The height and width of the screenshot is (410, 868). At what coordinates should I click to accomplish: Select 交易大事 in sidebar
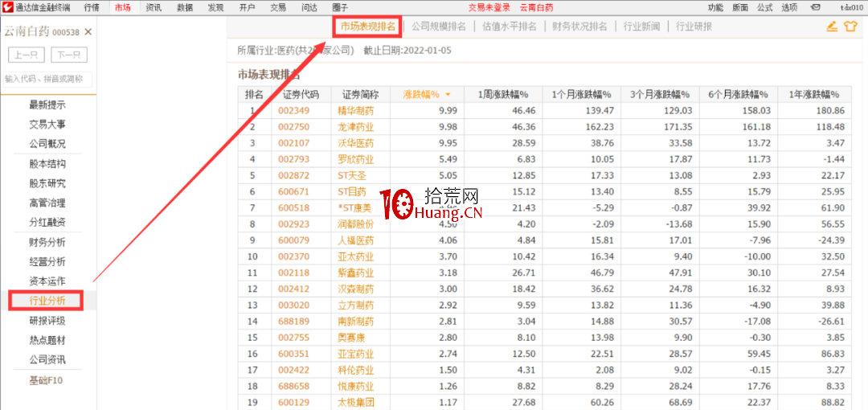pyautogui.click(x=47, y=125)
